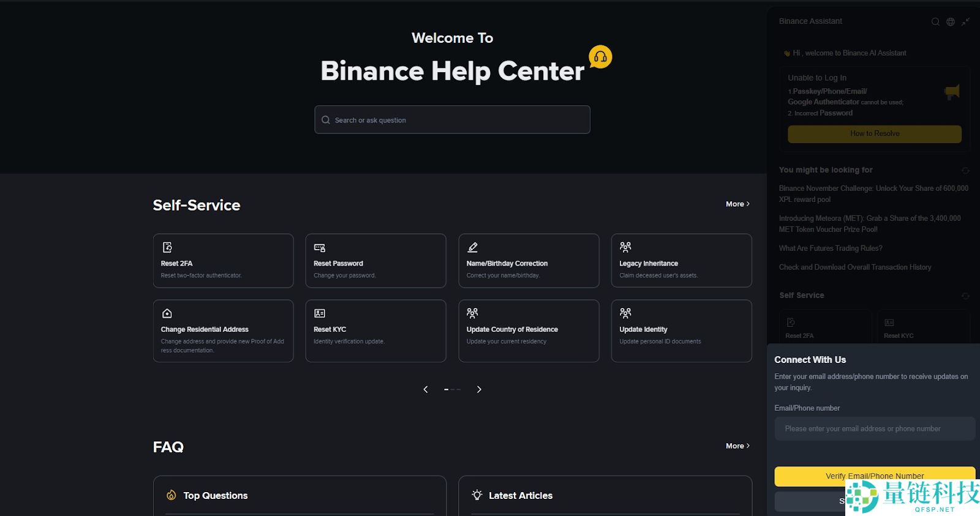The height and width of the screenshot is (516, 980).
Task: Click the Reset KYC ID-card icon
Action: (319, 313)
